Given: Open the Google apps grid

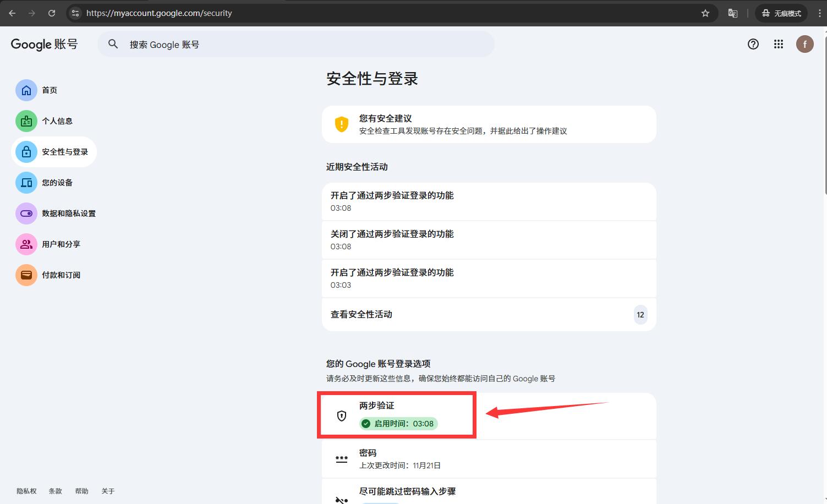Looking at the screenshot, I should tap(779, 44).
